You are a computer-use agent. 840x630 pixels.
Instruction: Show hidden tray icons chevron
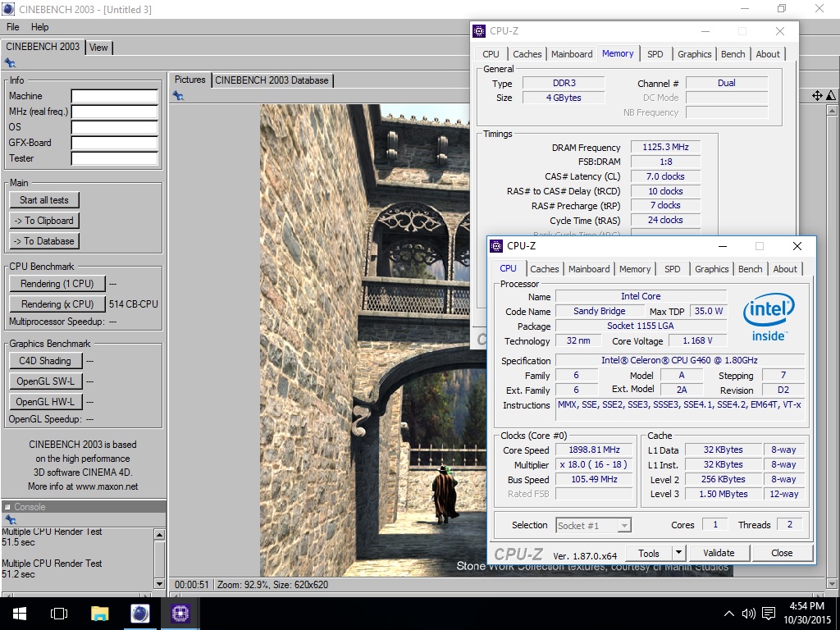click(x=729, y=614)
